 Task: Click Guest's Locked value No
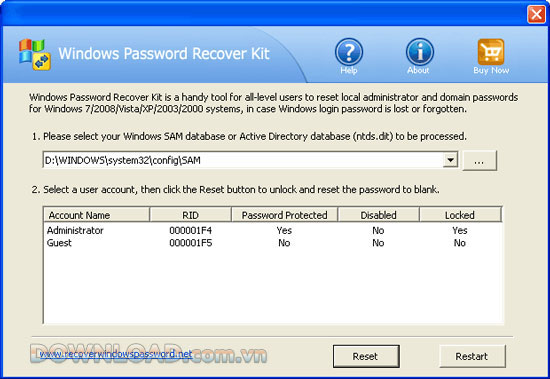point(460,243)
